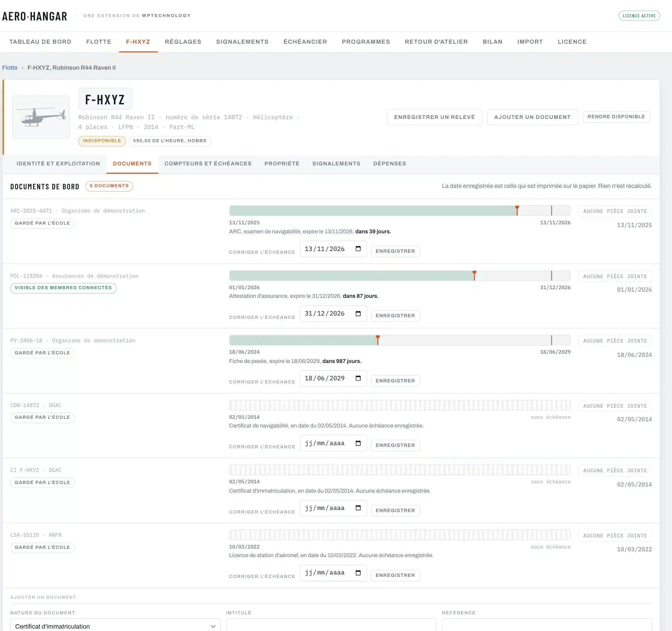
Task: Click the Référence input field
Action: 547,625
